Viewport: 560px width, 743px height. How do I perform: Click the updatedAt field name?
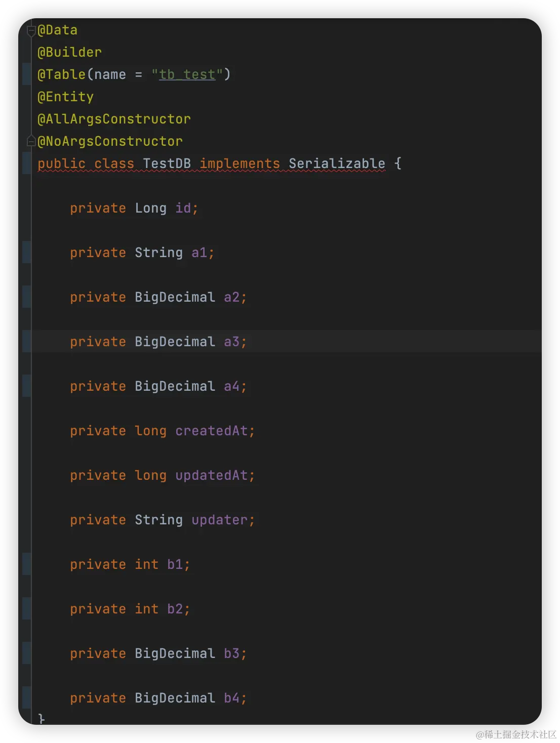212,475
